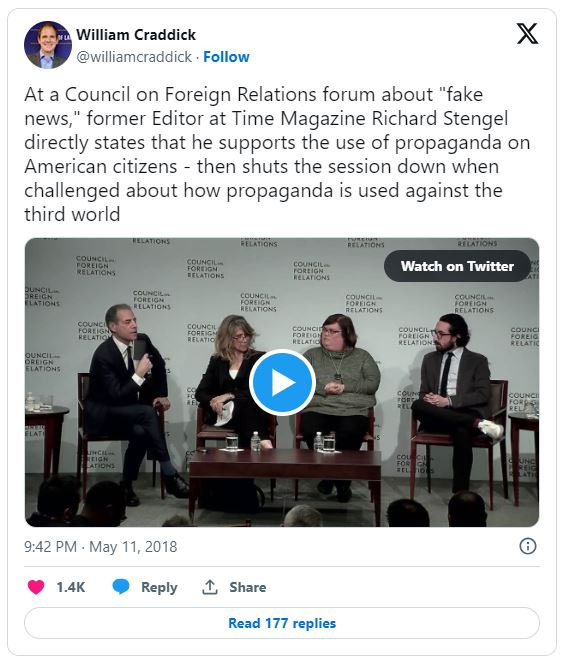Play the embedded video
Image resolution: width=564 pixels, height=661 pixels.
click(282, 382)
